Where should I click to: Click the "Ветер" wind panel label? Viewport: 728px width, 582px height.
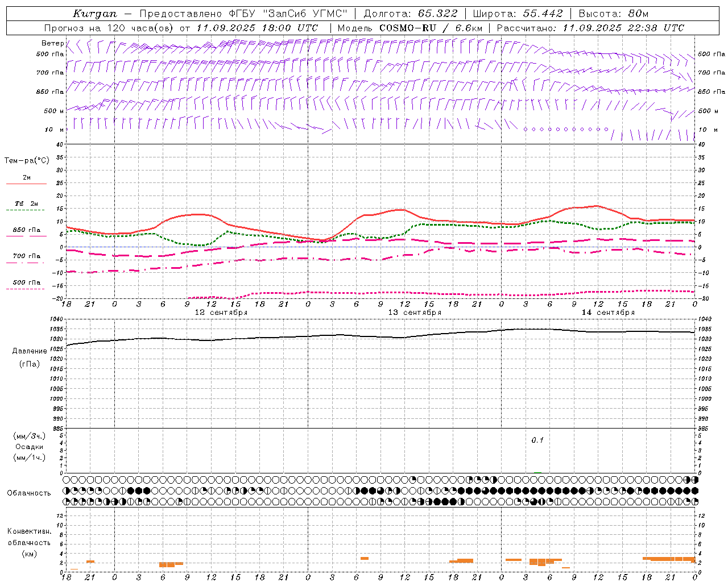click(x=52, y=43)
